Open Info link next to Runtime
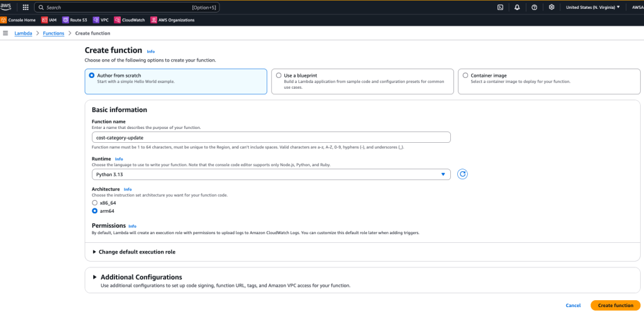The image size is (644, 319). (119, 159)
